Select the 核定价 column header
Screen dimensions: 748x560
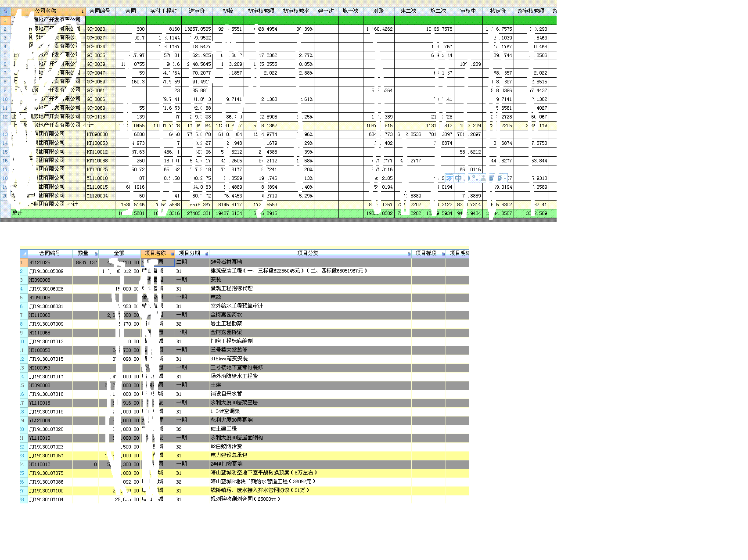point(498,11)
